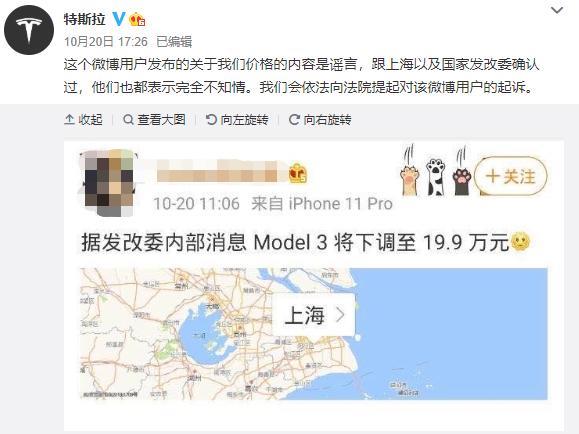The image size is (579, 434).
Task: Open the 特斯拉 account name link
Action: pyautogui.click(x=85, y=19)
